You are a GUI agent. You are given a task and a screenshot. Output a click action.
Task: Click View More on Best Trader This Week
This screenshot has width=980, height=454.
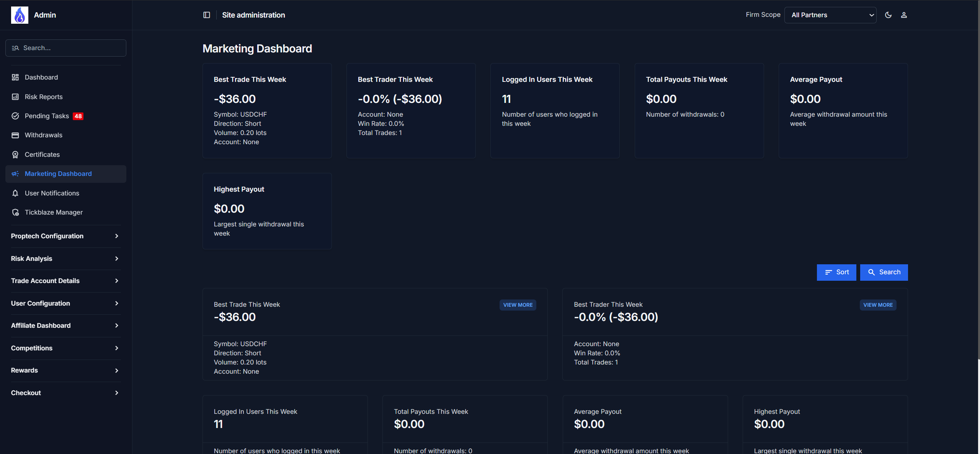click(878, 305)
